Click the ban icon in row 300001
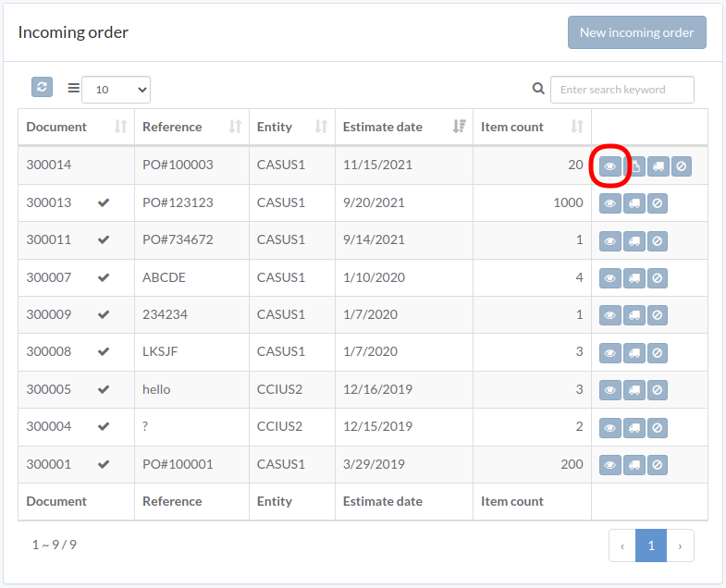Image resolution: width=726 pixels, height=588 pixels. (658, 465)
